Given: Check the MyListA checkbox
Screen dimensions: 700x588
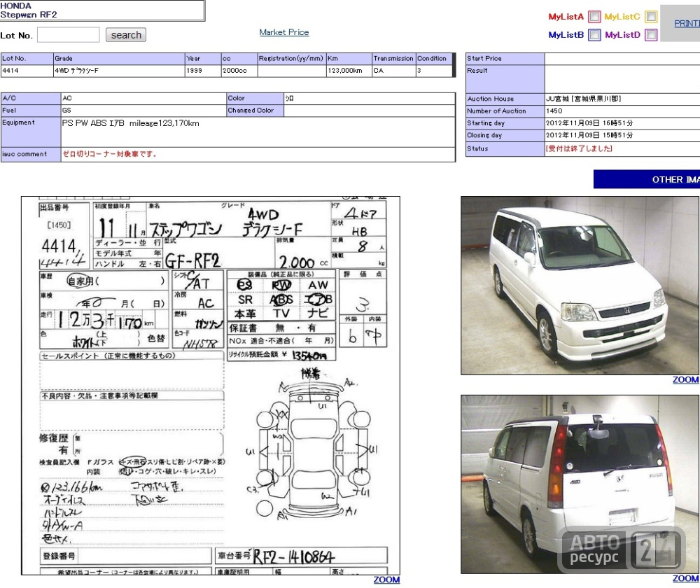Looking at the screenshot, I should 594,17.
